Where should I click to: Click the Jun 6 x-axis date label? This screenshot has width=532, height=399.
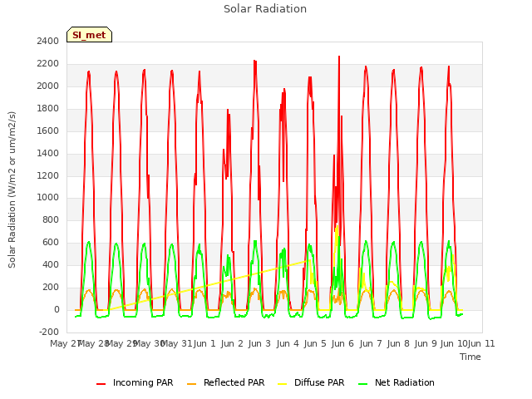(342, 343)
